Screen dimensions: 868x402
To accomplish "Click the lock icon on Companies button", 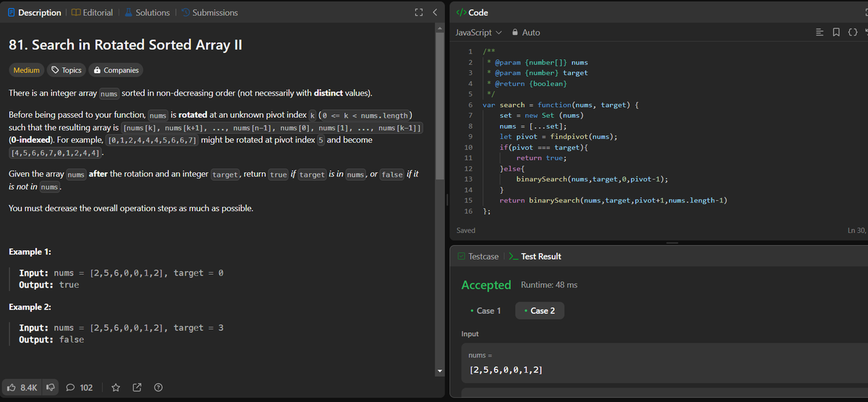I will pyautogui.click(x=97, y=70).
